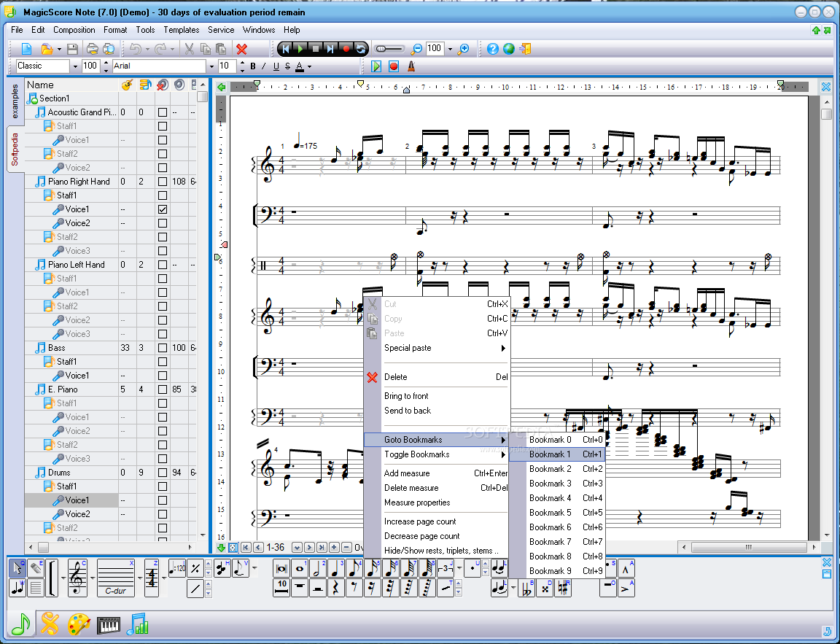Screen dimensions: 840x644
Task: Click the double flat accidental button
Action: pyautogui.click(x=526, y=588)
